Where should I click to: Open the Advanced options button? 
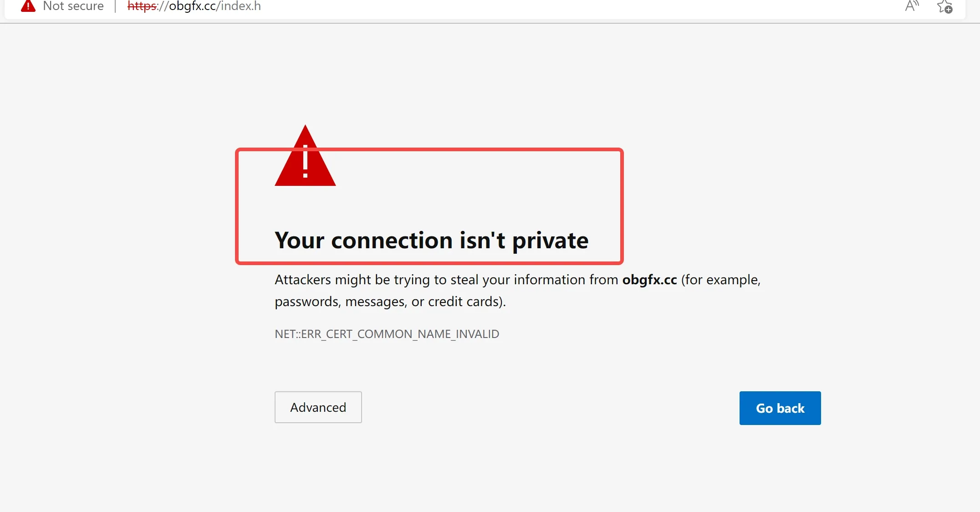(318, 407)
